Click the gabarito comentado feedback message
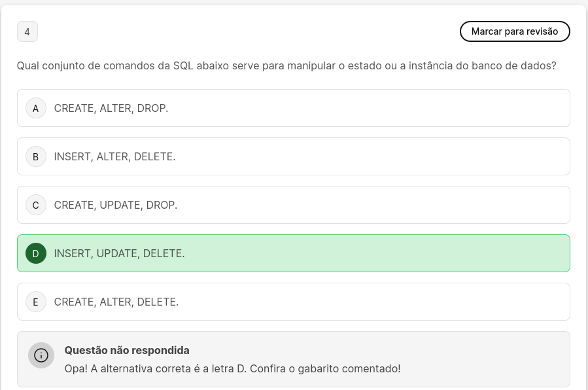 point(232,368)
